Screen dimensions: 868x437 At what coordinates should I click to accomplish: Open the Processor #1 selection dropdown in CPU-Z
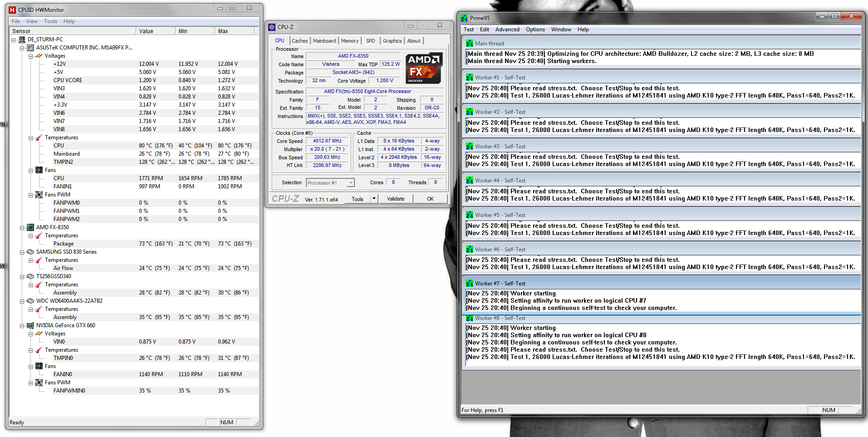pos(350,183)
